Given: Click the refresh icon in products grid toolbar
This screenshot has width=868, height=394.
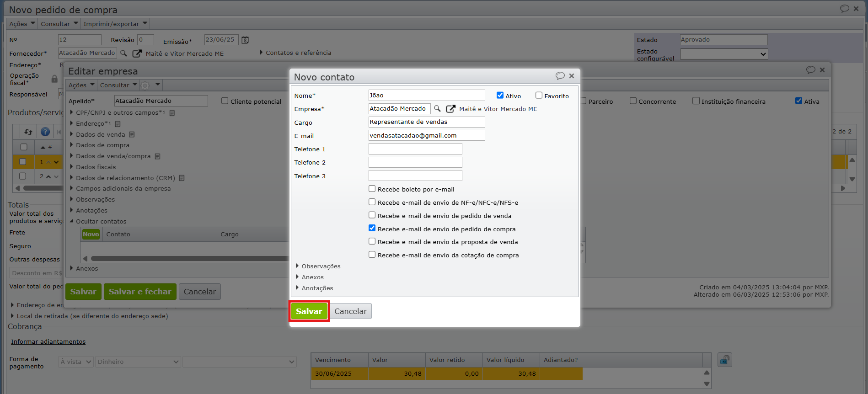Looking at the screenshot, I should click(28, 132).
